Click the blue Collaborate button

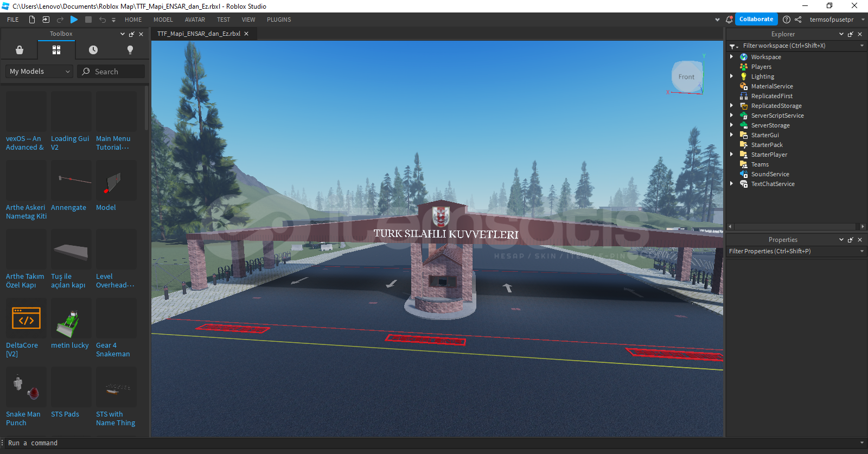pyautogui.click(x=756, y=19)
